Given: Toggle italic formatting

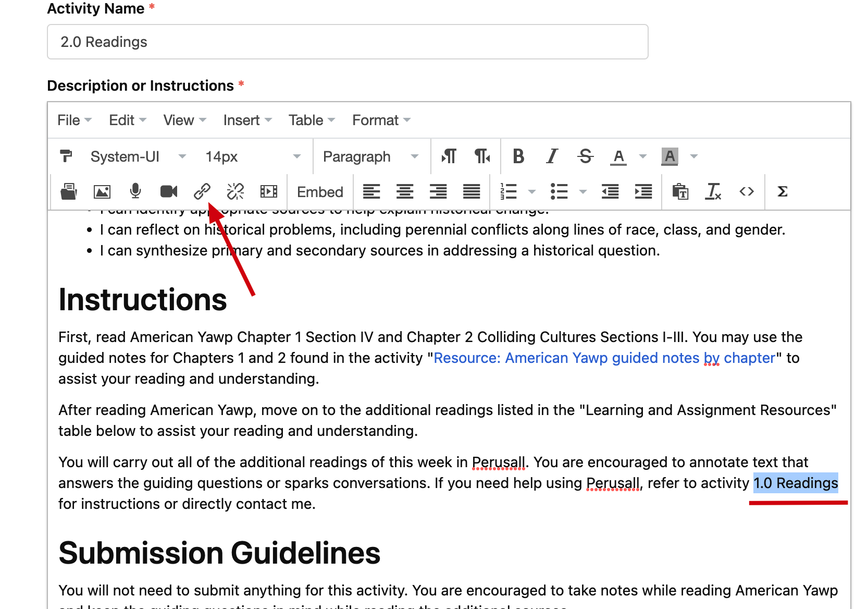Looking at the screenshot, I should [x=552, y=156].
